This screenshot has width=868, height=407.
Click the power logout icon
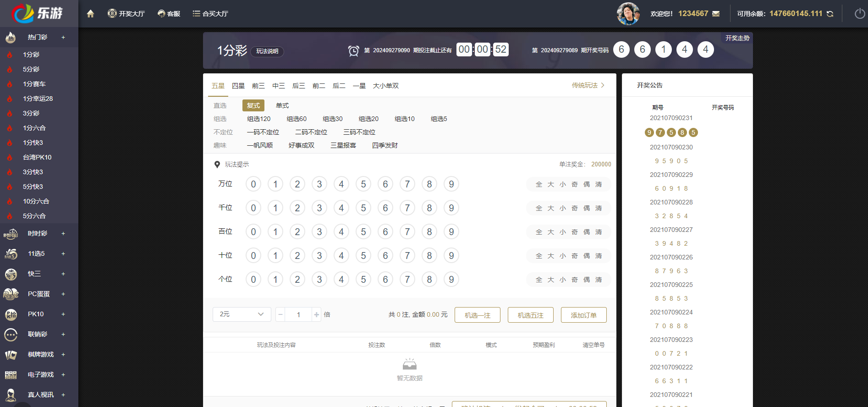point(860,14)
